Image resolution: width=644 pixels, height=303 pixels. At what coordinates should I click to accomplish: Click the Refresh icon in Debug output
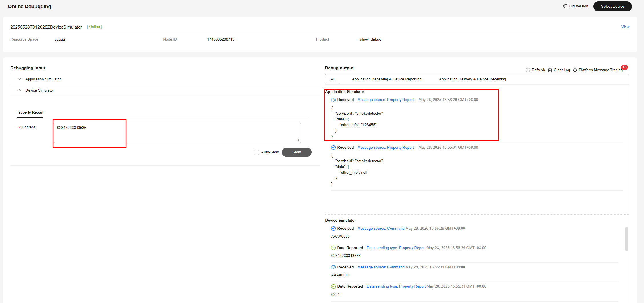[528, 70]
